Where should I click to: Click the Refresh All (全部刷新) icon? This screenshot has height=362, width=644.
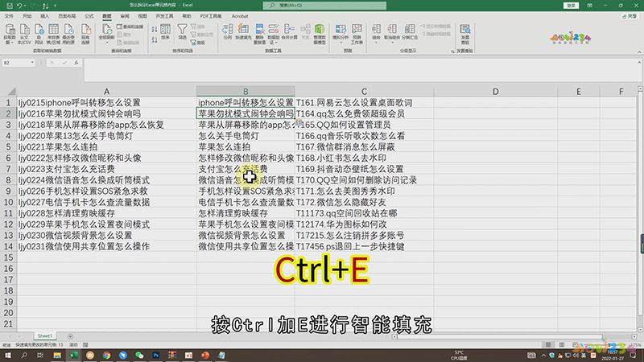(106, 29)
